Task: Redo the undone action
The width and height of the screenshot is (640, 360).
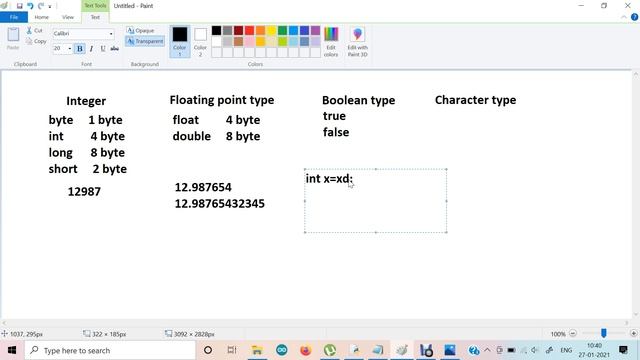Action: 41,6
